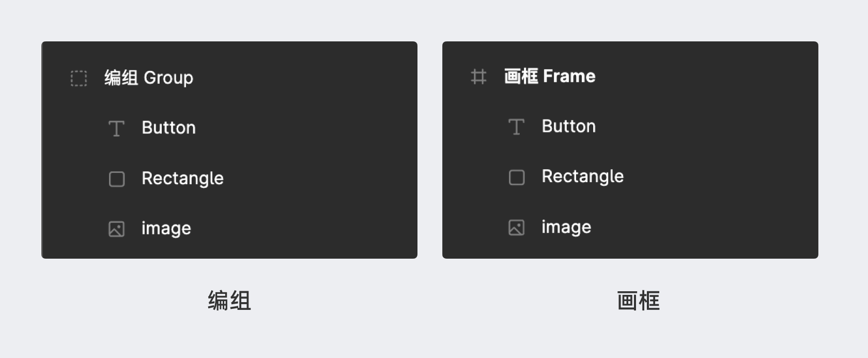Screen dimensions: 868x358
Task: Click the Frame hash icon
Action: [x=478, y=77]
